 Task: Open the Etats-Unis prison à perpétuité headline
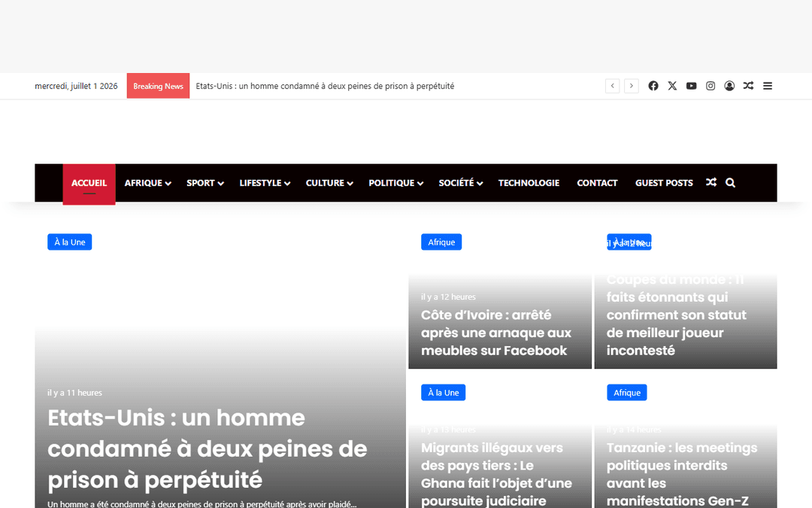point(208,449)
